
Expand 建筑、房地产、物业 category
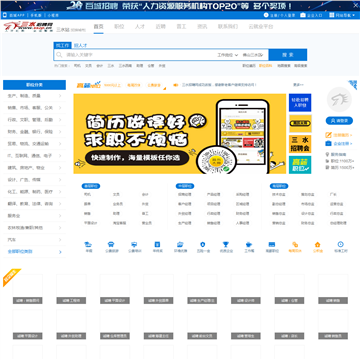34,168
